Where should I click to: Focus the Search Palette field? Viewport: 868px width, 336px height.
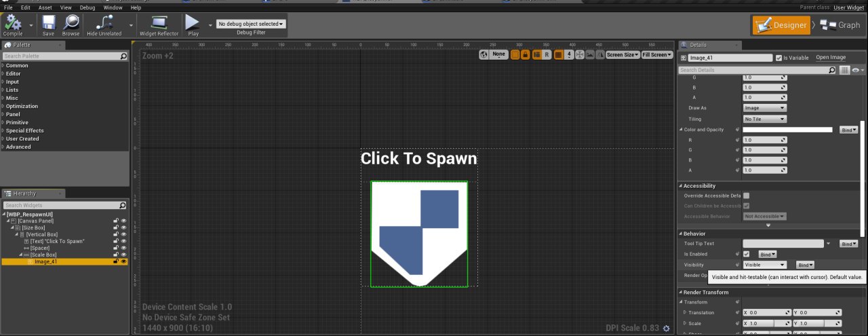tap(64, 56)
